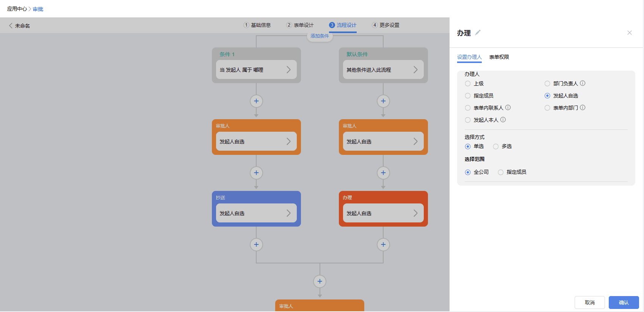Click 添加条件 button on the branch
This screenshot has width=644, height=312.
pyautogui.click(x=320, y=36)
